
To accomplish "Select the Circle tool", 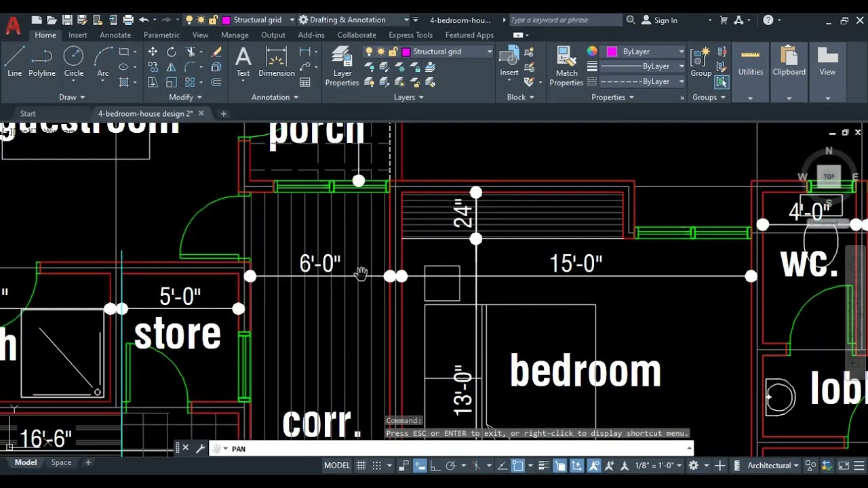I will [73, 62].
